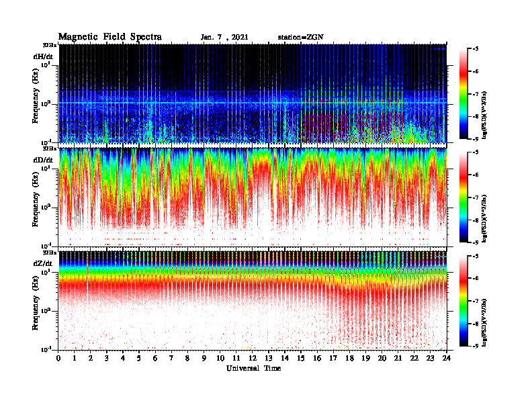Click the "station=ZGN" label

pyautogui.click(x=301, y=38)
